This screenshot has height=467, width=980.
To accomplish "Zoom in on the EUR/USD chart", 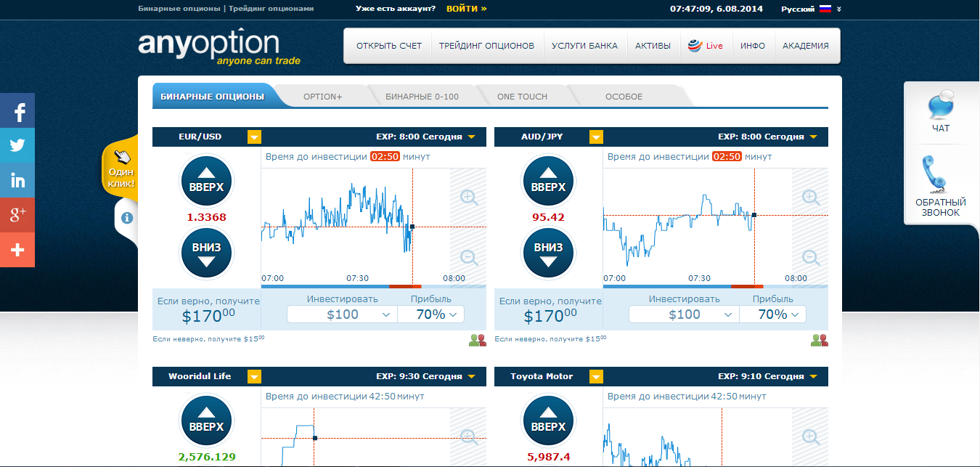I will [468, 197].
